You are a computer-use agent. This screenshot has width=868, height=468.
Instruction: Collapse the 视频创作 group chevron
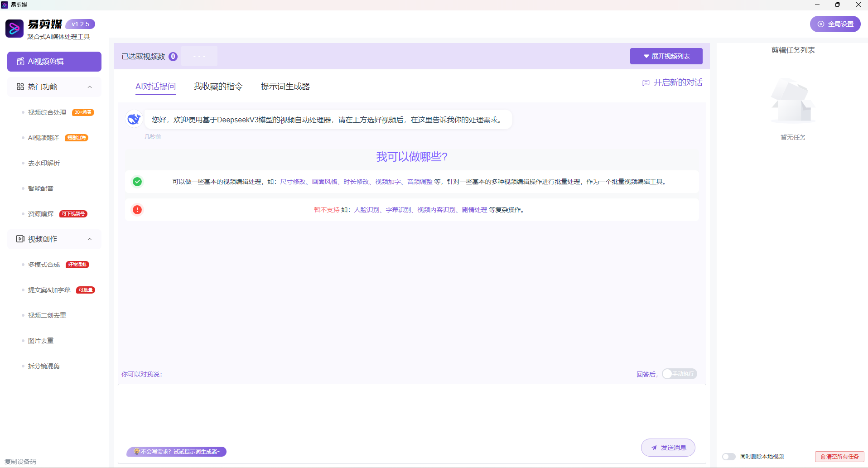click(90, 239)
